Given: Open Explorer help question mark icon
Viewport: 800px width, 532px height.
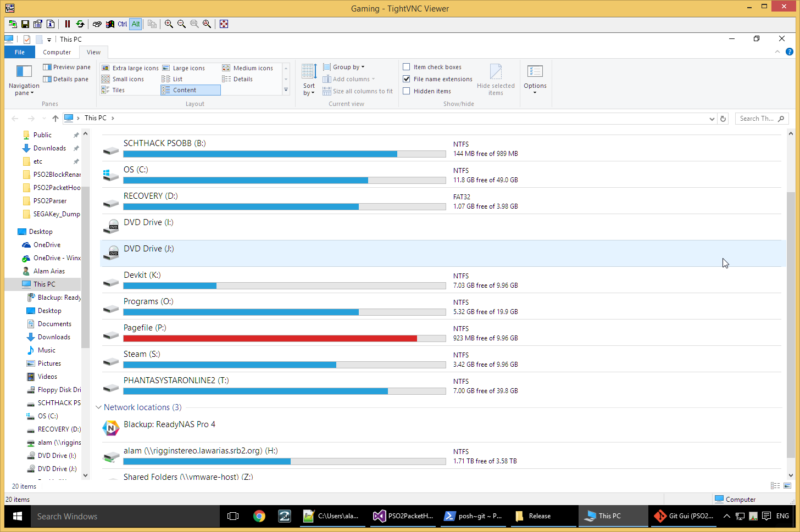Looking at the screenshot, I should tap(790, 52).
